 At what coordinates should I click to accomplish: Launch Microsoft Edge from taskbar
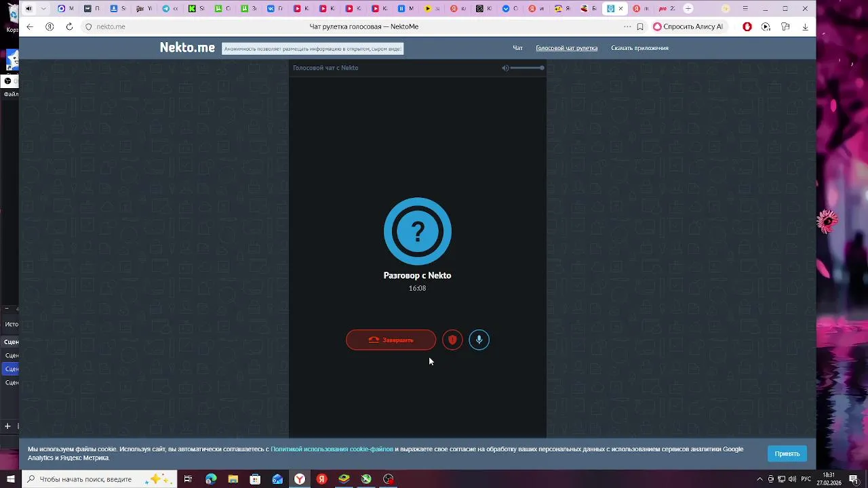[211, 479]
